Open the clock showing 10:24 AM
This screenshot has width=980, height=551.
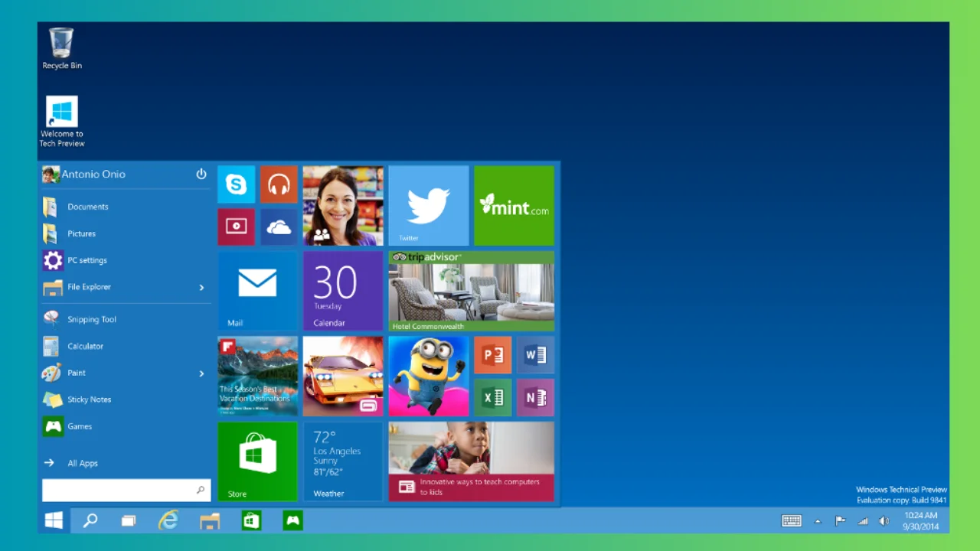(920, 521)
